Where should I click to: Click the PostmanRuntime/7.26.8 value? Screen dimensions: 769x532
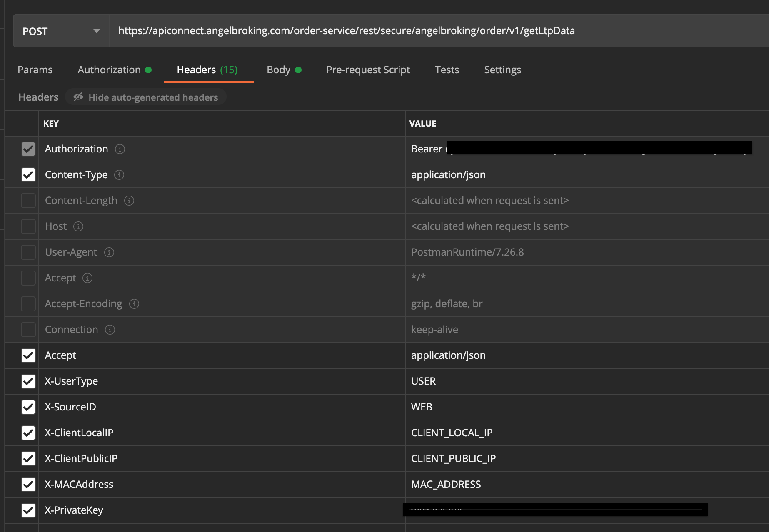(467, 252)
